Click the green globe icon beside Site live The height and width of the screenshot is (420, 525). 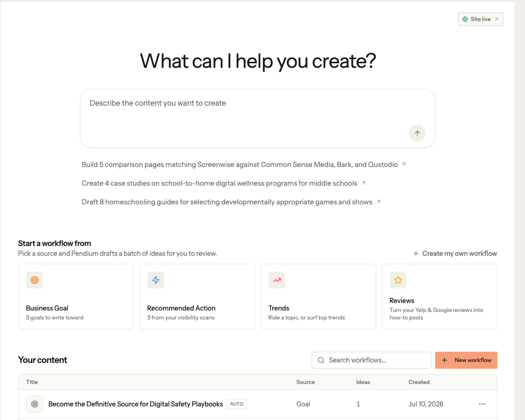pyautogui.click(x=465, y=20)
